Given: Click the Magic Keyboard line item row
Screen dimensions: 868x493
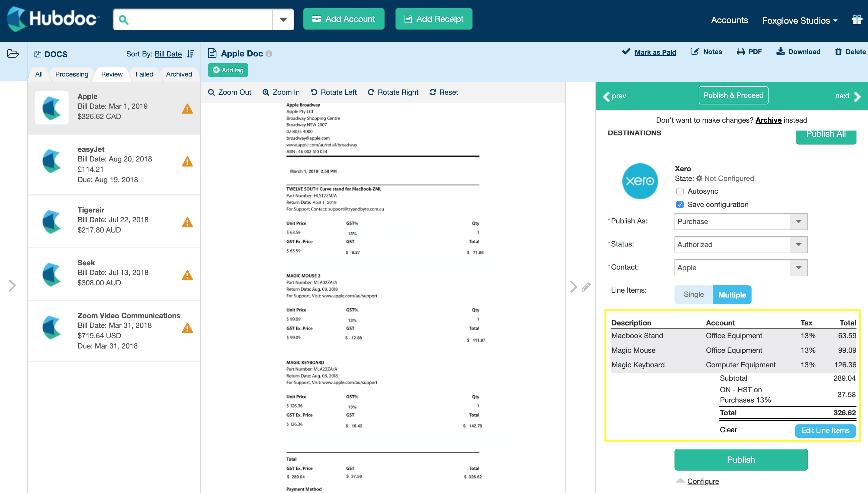Looking at the screenshot, I should point(733,365).
